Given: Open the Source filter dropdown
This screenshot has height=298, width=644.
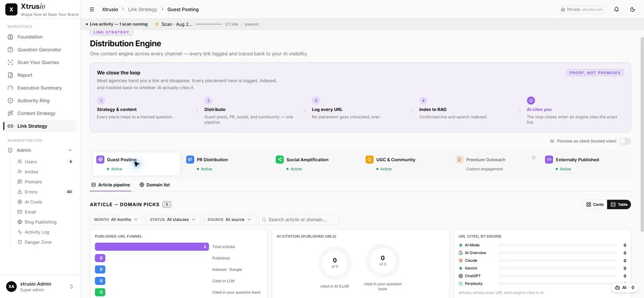Looking at the screenshot, I should 229,220.
